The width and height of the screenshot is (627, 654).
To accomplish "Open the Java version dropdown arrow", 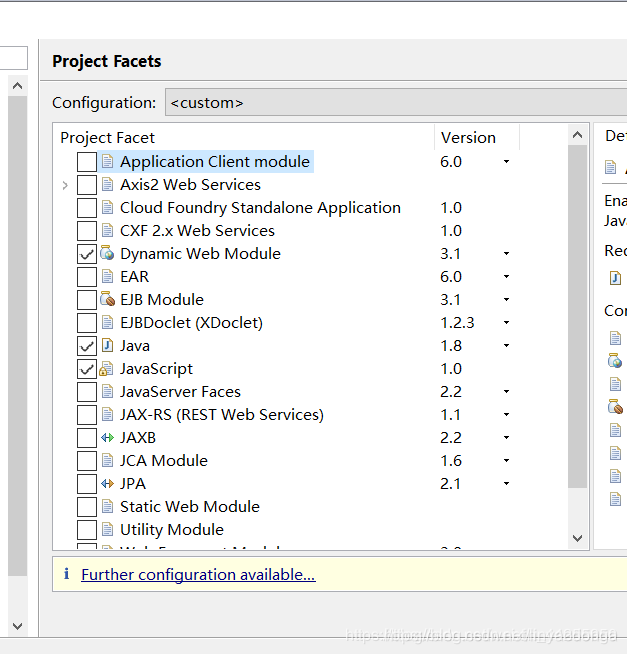I will 506,346.
